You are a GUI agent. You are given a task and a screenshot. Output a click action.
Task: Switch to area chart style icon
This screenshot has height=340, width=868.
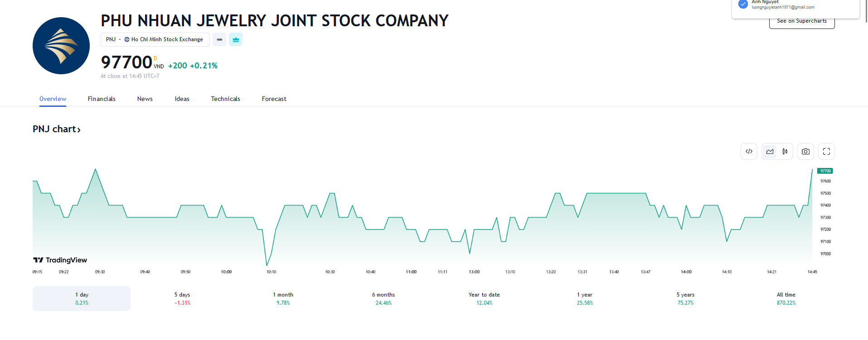coord(770,152)
